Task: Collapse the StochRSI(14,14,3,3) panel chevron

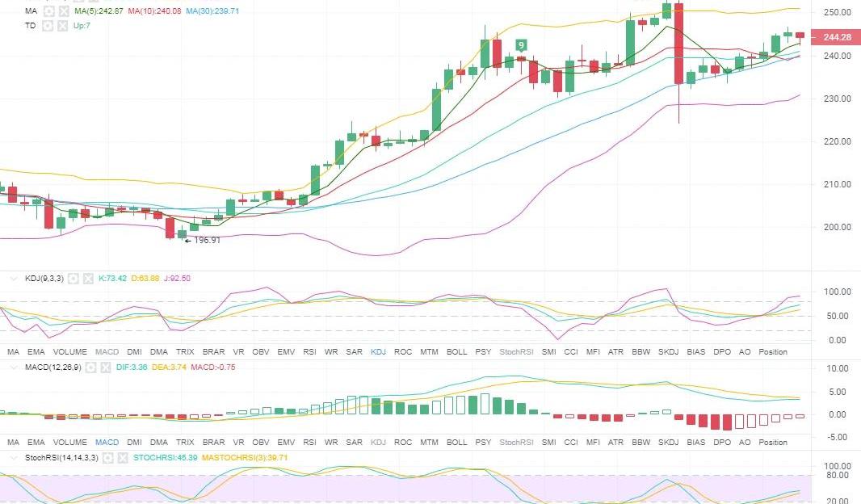Action: point(14,458)
